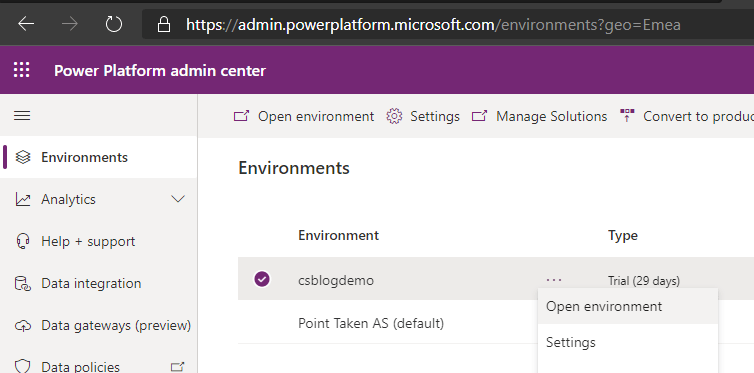Click the Settings gear icon in command bar
This screenshot has height=373, width=754.
pos(394,116)
